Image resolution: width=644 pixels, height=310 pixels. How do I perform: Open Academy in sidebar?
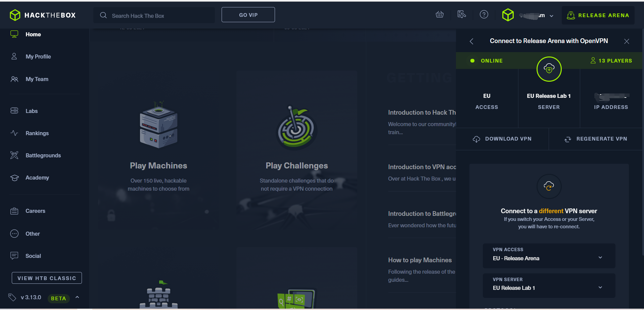pos(37,178)
